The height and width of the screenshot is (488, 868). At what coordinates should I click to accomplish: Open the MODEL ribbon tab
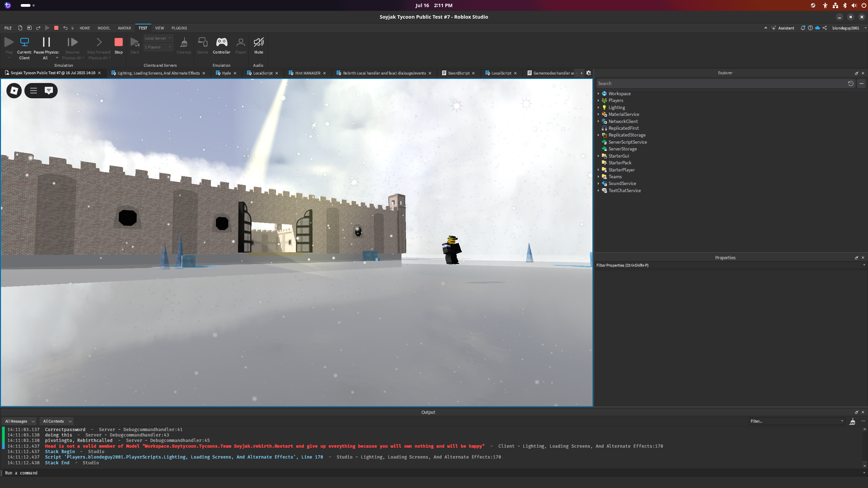click(104, 28)
